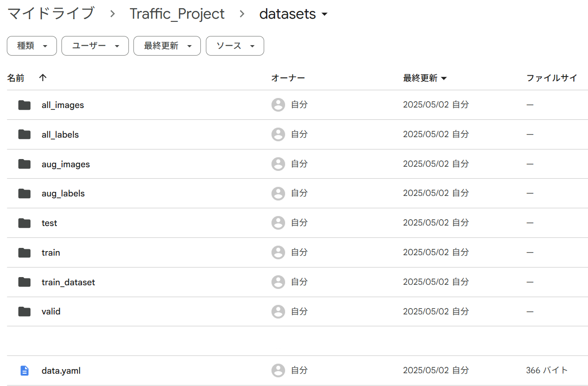Open the 種類 filter dropdown
Image resolution: width=588 pixels, height=386 pixels.
point(32,46)
